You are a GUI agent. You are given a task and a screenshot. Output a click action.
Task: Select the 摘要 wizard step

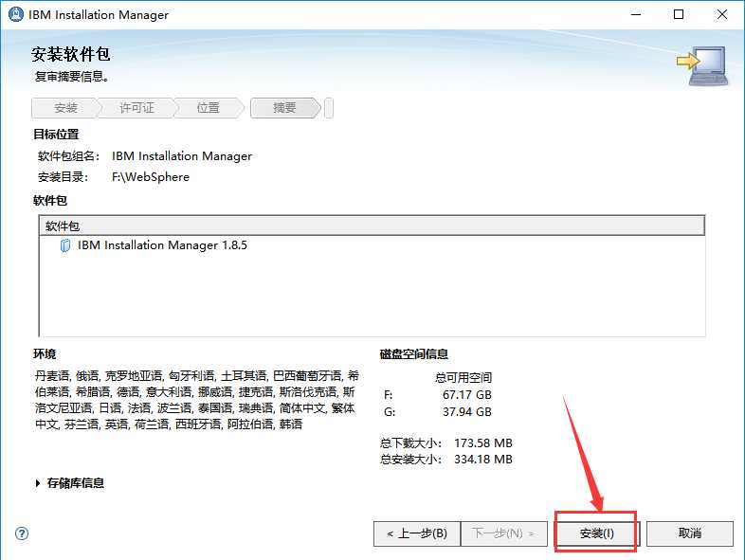(284, 108)
